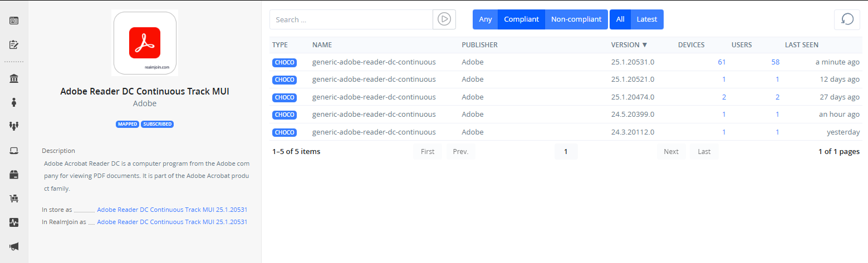Click the clipboard edit icon in sidebar
This screenshot has height=263, width=868.
(x=14, y=44)
